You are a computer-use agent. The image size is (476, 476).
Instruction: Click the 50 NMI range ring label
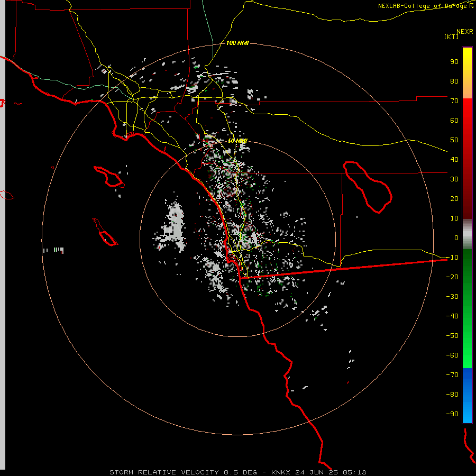tap(237, 141)
